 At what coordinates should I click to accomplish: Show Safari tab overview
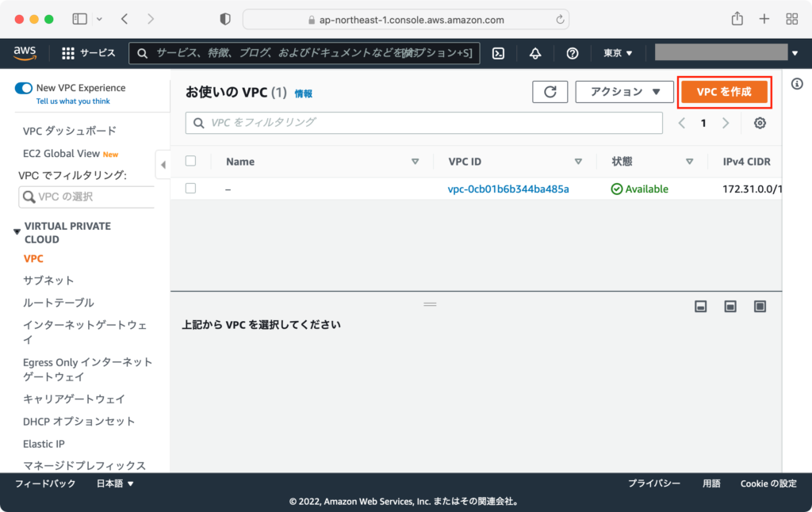point(792,19)
